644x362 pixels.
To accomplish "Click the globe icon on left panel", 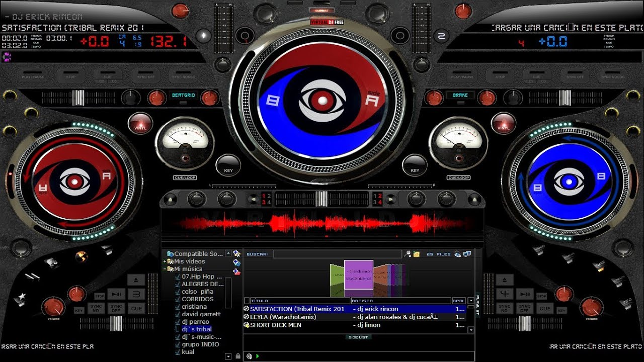I will point(81,257).
